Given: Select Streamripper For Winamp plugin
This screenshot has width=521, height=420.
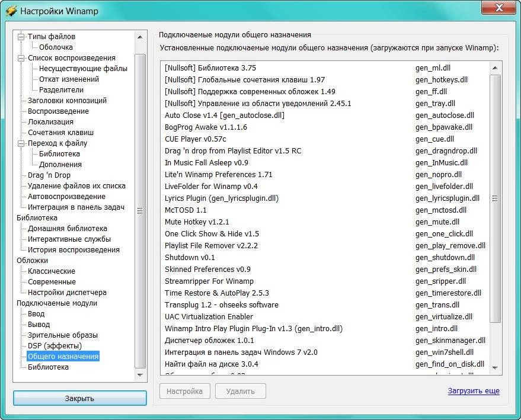Looking at the screenshot, I should click(325, 281).
